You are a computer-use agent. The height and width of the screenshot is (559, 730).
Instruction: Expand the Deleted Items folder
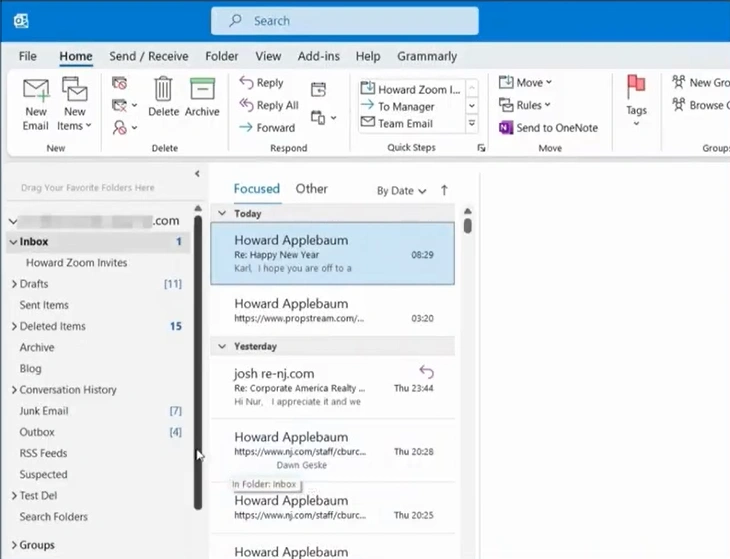(x=14, y=326)
